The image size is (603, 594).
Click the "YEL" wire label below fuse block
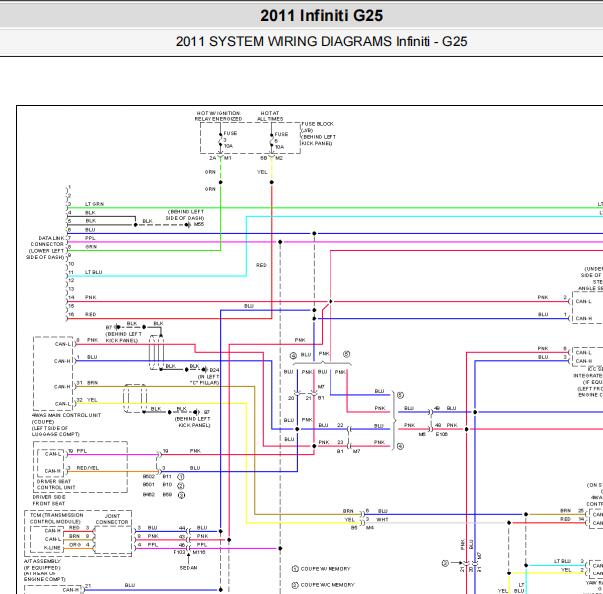(262, 172)
